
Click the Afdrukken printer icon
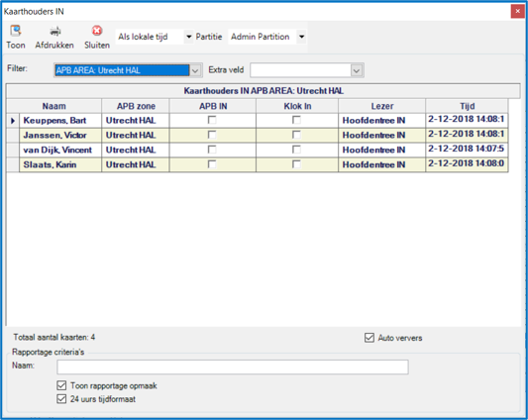click(54, 31)
